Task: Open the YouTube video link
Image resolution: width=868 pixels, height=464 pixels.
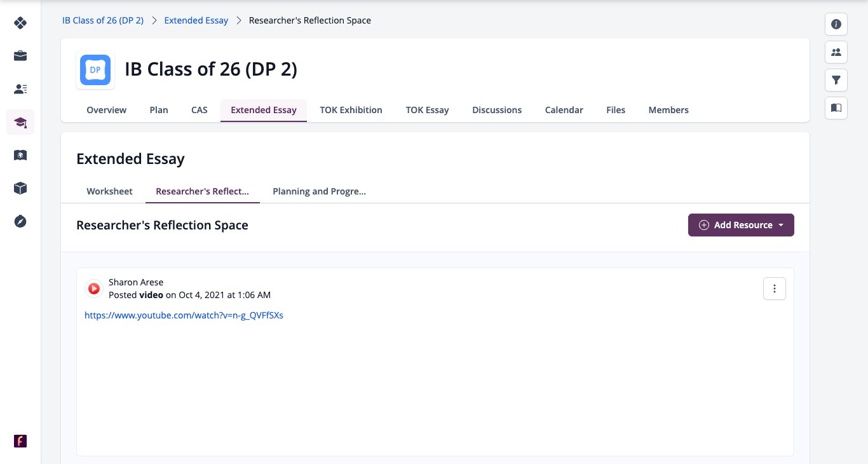Action: tap(184, 315)
